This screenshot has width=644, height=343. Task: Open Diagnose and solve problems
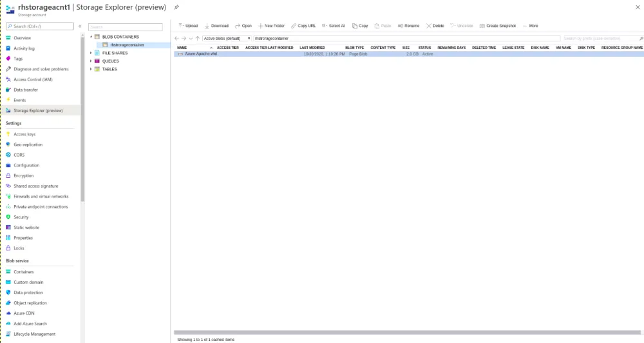click(x=41, y=69)
